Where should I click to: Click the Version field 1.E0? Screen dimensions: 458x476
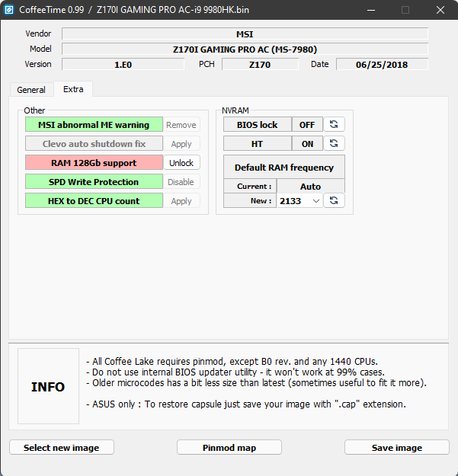(x=123, y=65)
